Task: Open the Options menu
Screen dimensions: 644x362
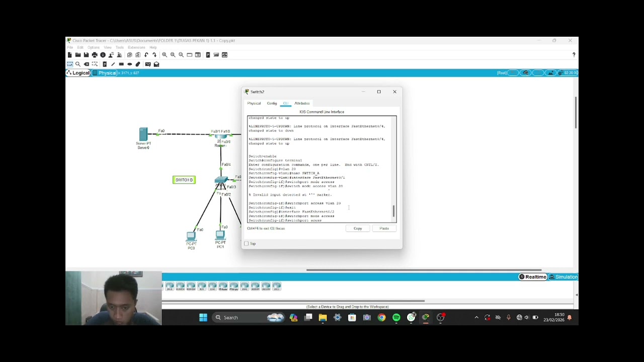Action: 94,47
